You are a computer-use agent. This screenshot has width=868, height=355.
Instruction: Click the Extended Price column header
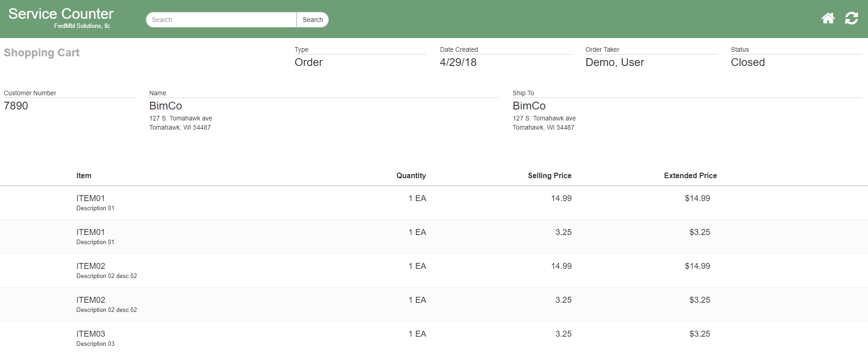pos(690,175)
